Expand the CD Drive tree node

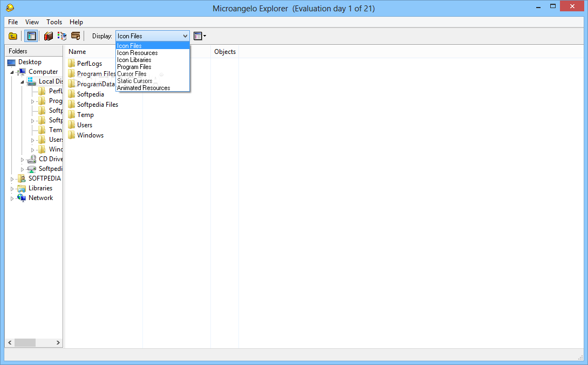pyautogui.click(x=22, y=160)
